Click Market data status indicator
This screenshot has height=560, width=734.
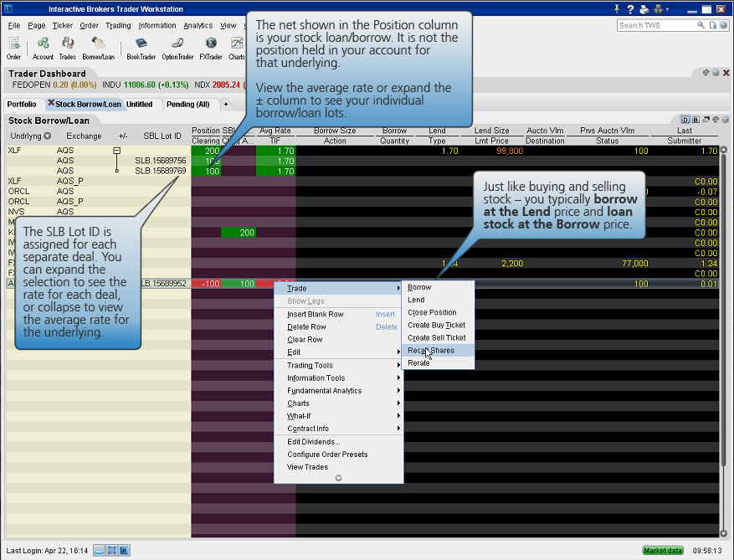(x=662, y=551)
